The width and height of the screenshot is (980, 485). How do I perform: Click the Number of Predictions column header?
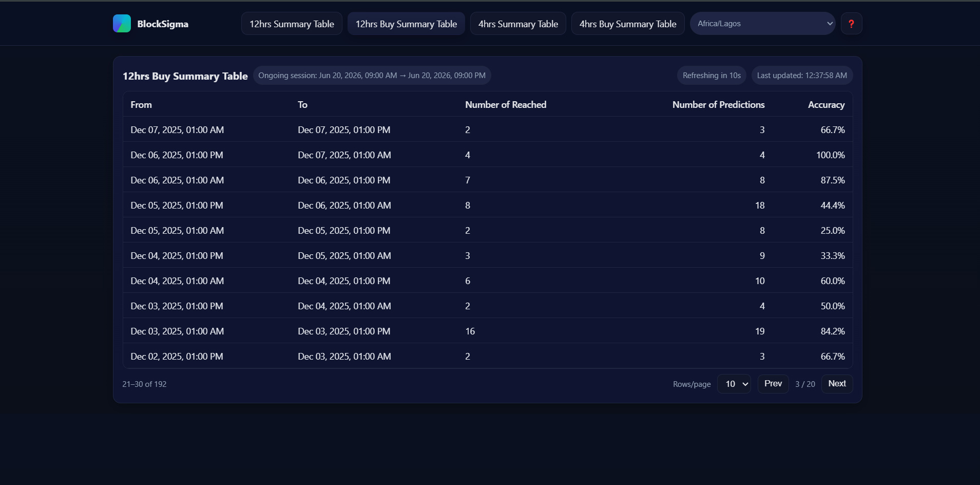718,105
